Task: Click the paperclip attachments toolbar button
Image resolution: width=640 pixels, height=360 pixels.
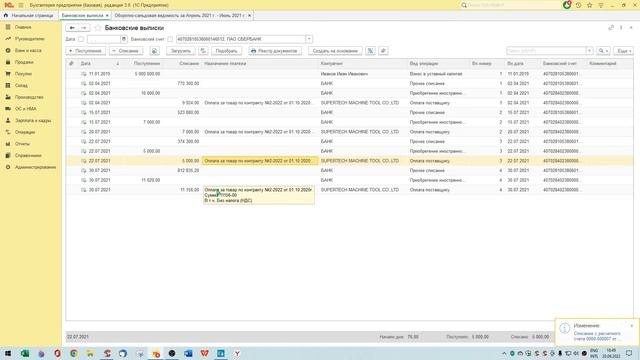Action: pyautogui.click(x=383, y=51)
